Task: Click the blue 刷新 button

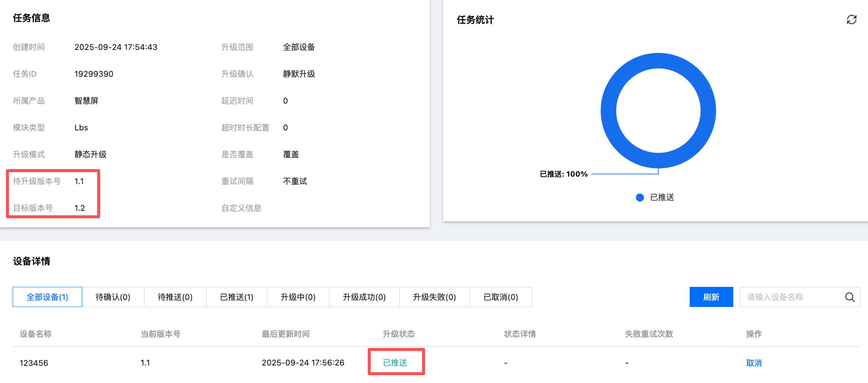Action: coord(711,297)
